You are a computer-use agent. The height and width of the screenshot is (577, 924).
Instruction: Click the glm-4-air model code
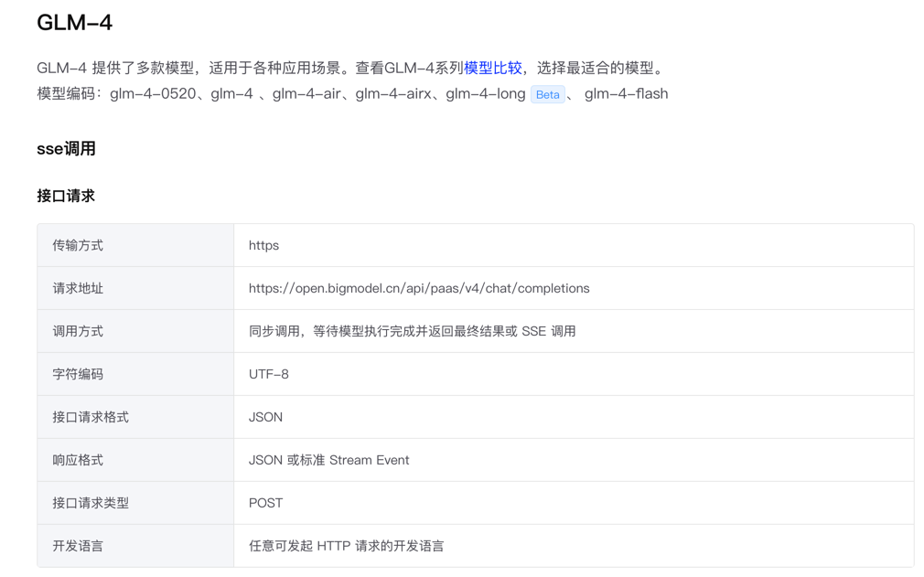click(x=306, y=94)
